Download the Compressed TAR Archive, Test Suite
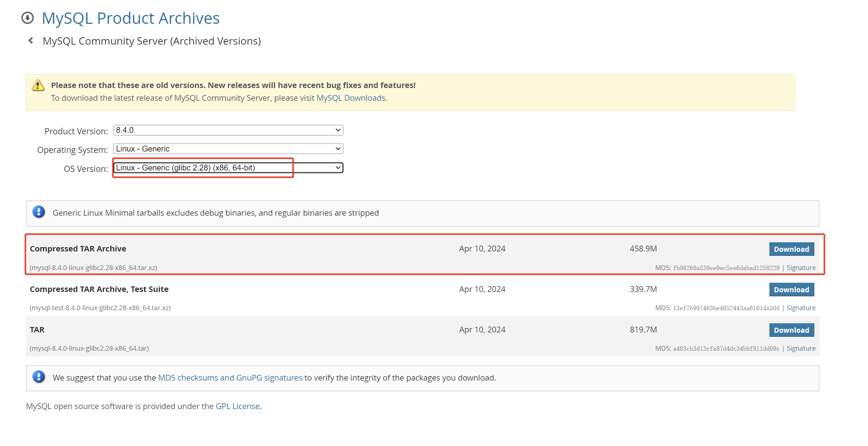This screenshot has width=868, height=446. coord(792,290)
